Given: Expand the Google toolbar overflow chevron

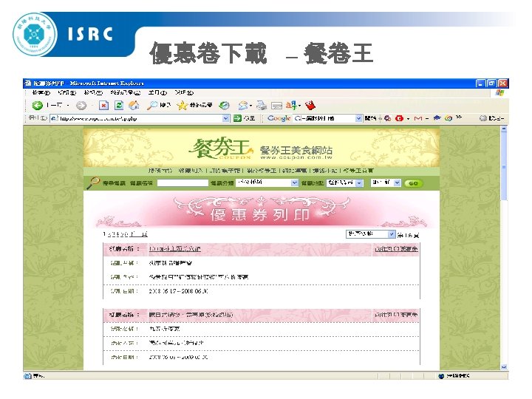Looking at the screenshot, I should 459,117.
